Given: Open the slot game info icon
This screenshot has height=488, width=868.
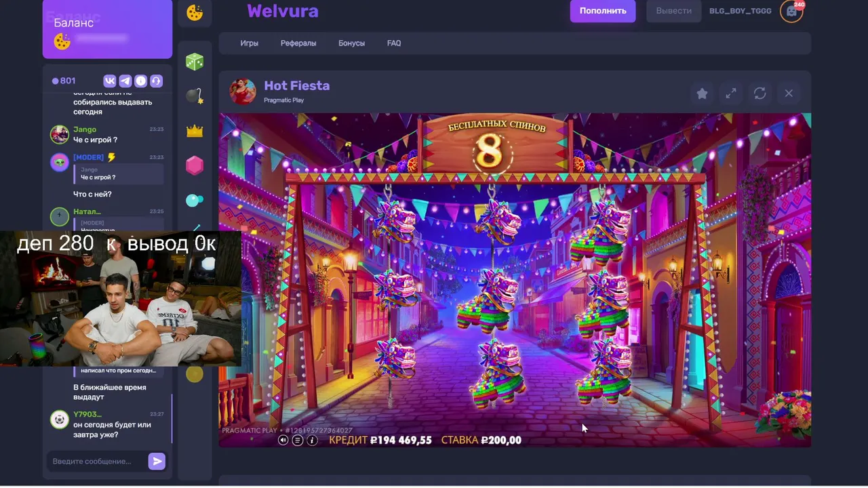Looking at the screenshot, I should click(312, 440).
